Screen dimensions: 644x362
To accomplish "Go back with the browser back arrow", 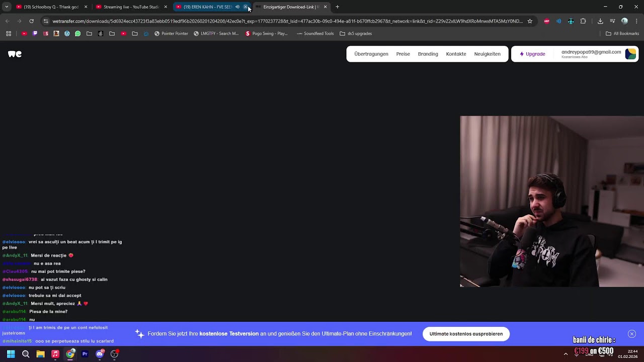I will pyautogui.click(x=7, y=21).
